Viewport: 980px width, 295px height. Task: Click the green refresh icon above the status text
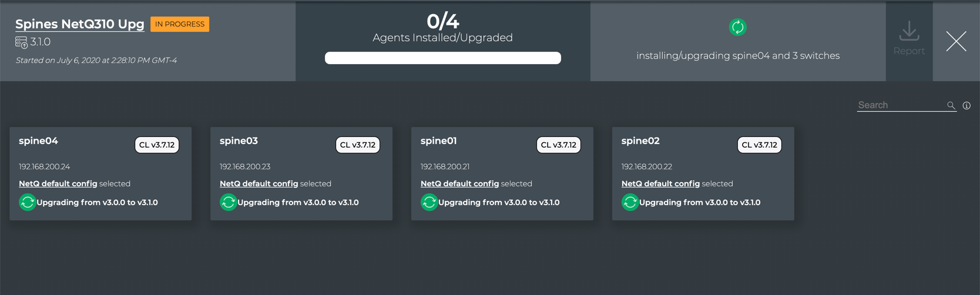[x=737, y=27]
